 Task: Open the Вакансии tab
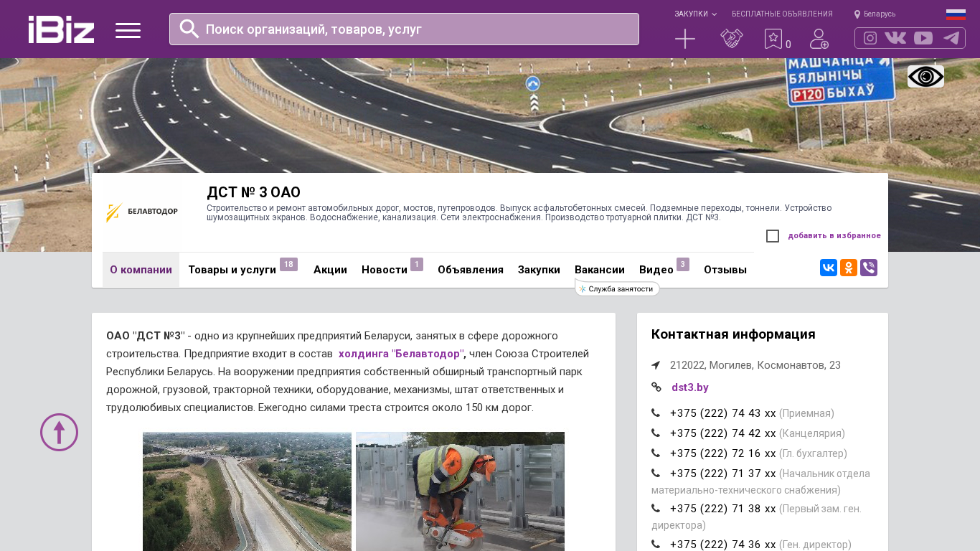(x=600, y=270)
